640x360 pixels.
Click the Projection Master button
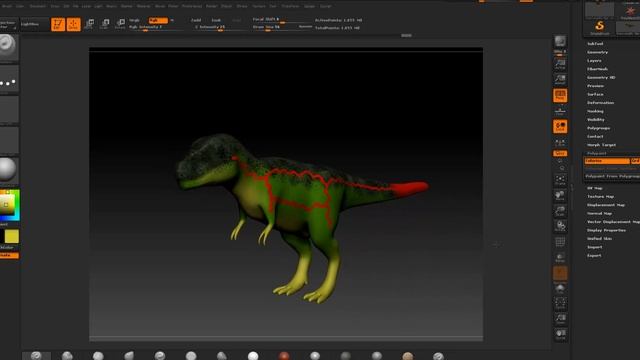click(x=8, y=25)
